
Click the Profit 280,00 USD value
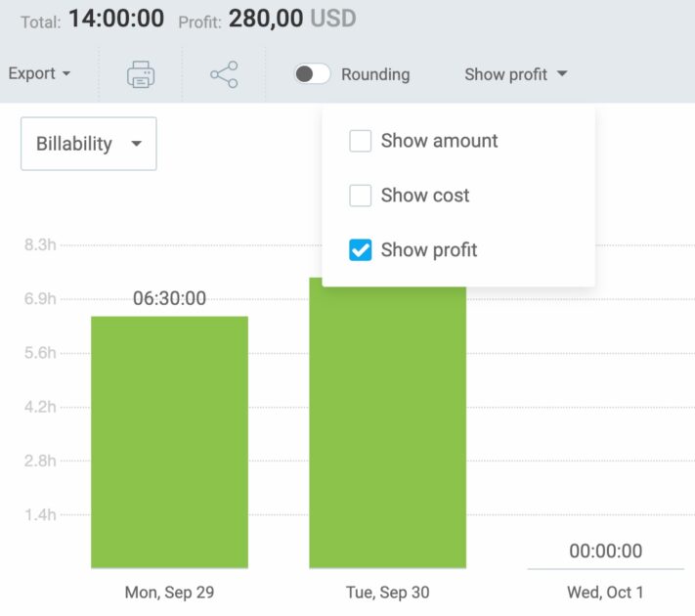pyautogui.click(x=291, y=18)
